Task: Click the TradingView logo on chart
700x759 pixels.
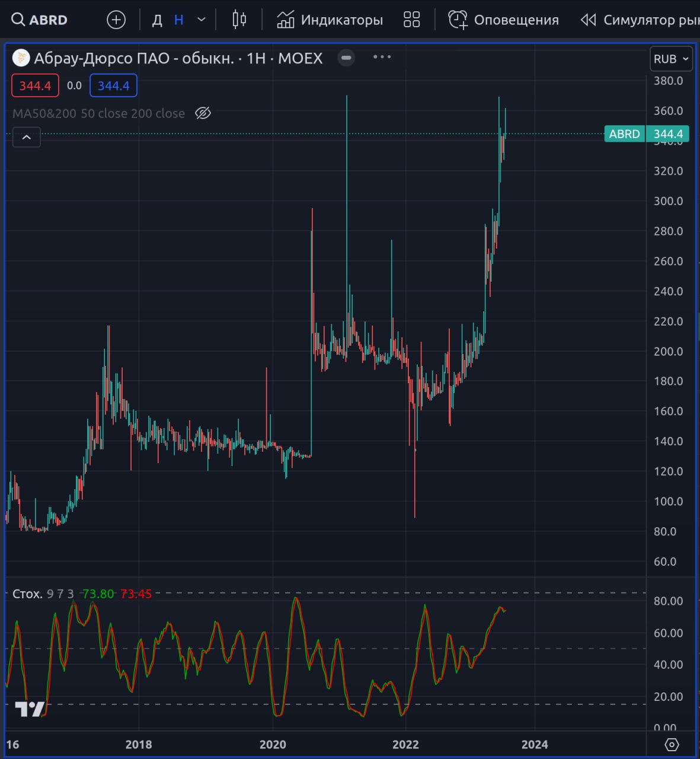Action: 30,709
